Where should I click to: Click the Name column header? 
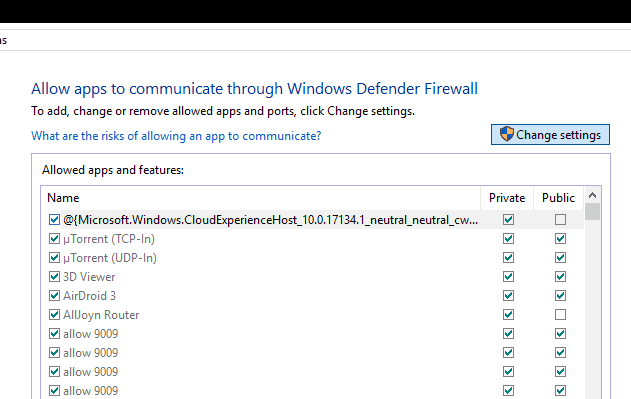260,198
